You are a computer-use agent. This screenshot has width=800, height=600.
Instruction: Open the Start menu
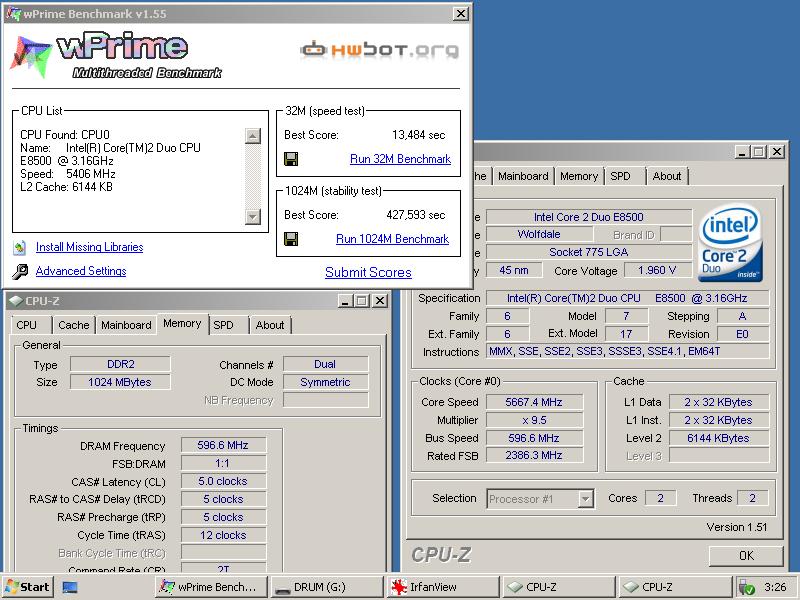click(27, 587)
